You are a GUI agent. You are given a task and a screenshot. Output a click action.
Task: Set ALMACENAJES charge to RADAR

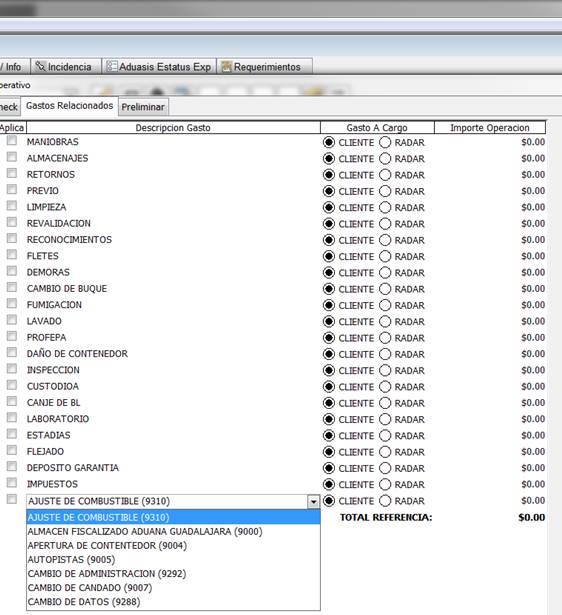tap(385, 158)
